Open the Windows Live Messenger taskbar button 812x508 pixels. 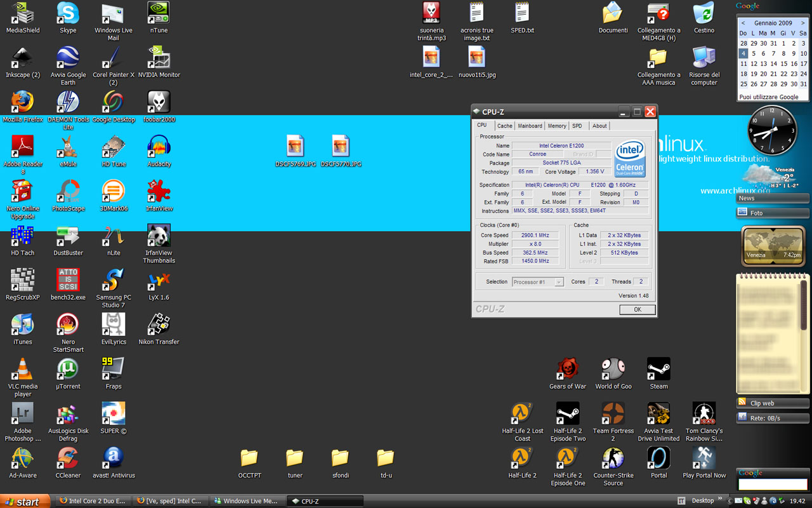click(247, 501)
